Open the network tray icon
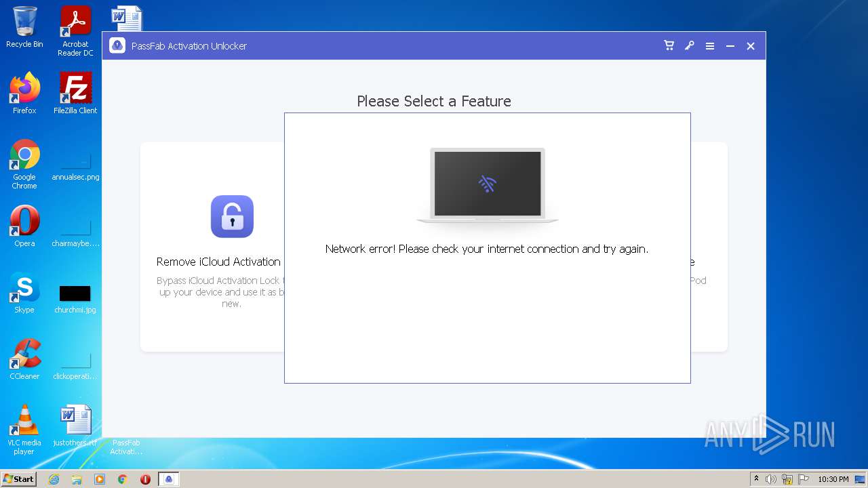This screenshot has height=488, width=868. click(787, 479)
